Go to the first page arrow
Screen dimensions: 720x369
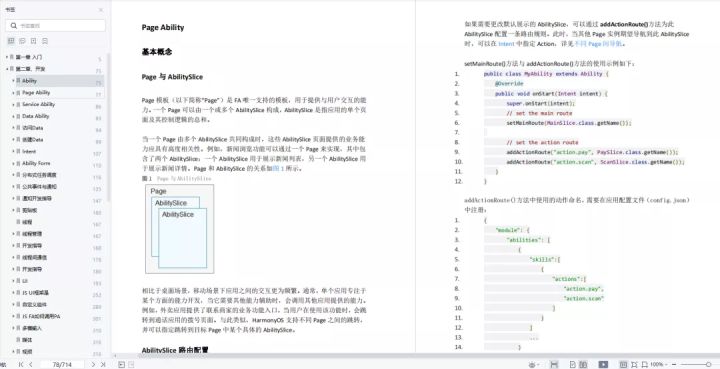(x=21, y=364)
